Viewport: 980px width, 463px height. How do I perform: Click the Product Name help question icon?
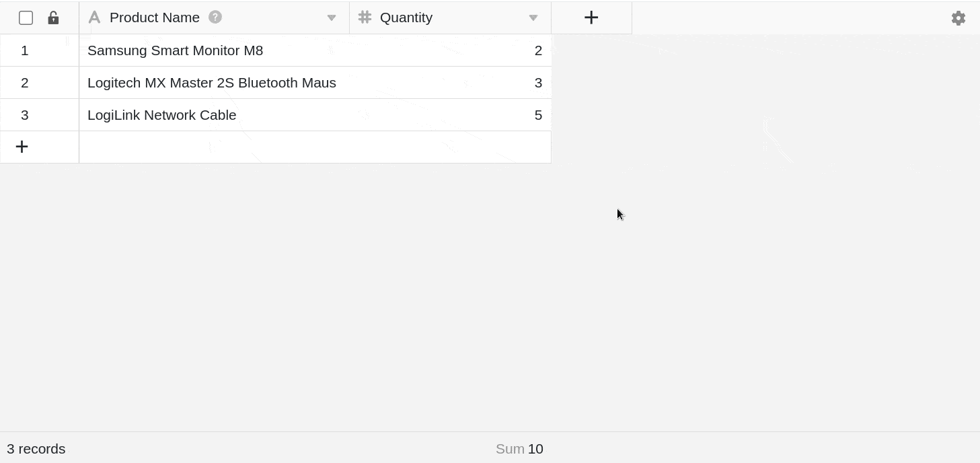pyautogui.click(x=215, y=17)
